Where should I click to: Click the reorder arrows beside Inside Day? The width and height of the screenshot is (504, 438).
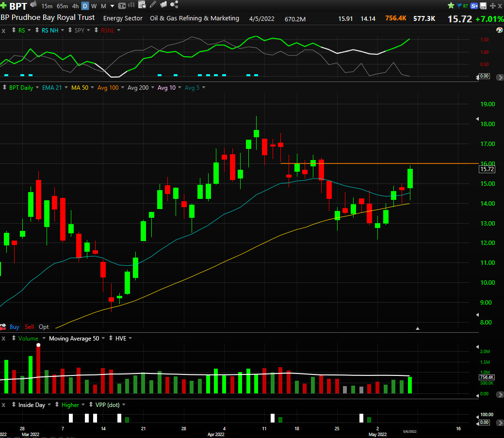click(x=14, y=405)
